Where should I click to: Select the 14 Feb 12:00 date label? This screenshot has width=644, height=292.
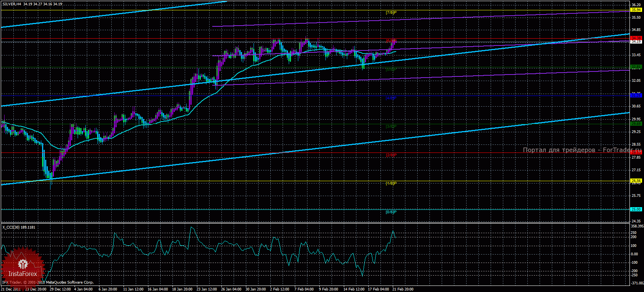click(354, 289)
